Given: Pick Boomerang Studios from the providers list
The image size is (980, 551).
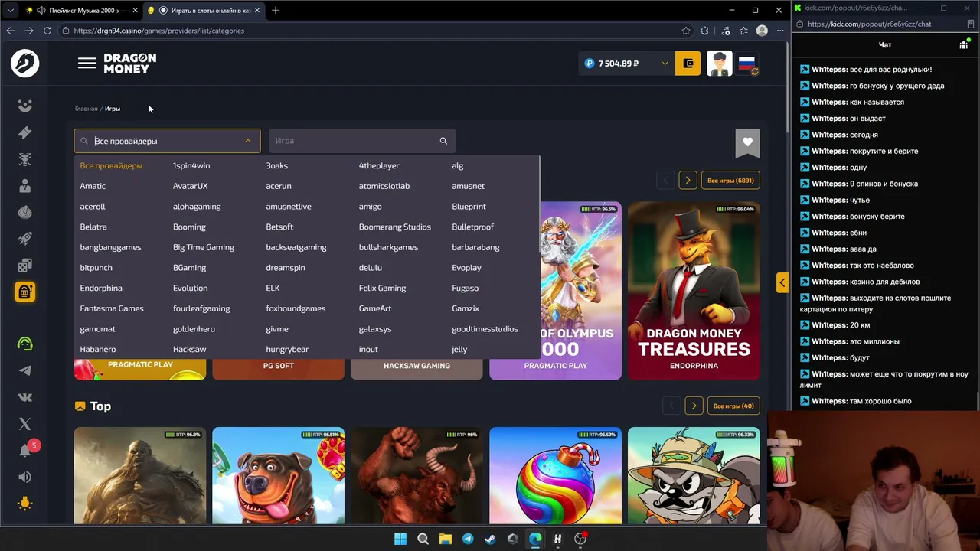Looking at the screenshot, I should pyautogui.click(x=395, y=227).
